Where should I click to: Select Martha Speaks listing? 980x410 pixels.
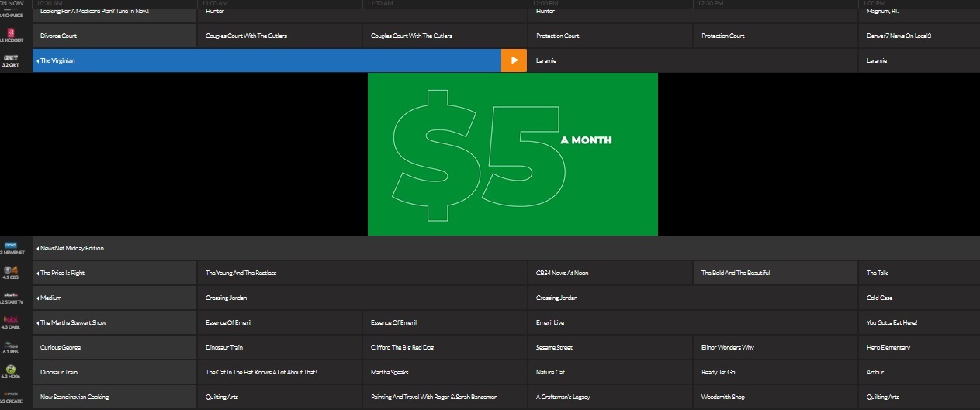click(x=445, y=372)
